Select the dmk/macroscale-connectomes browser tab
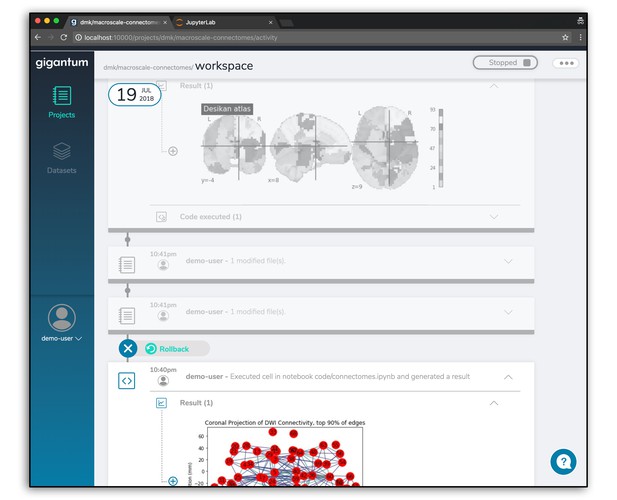Screen dimensions: 617x500 pos(118,22)
